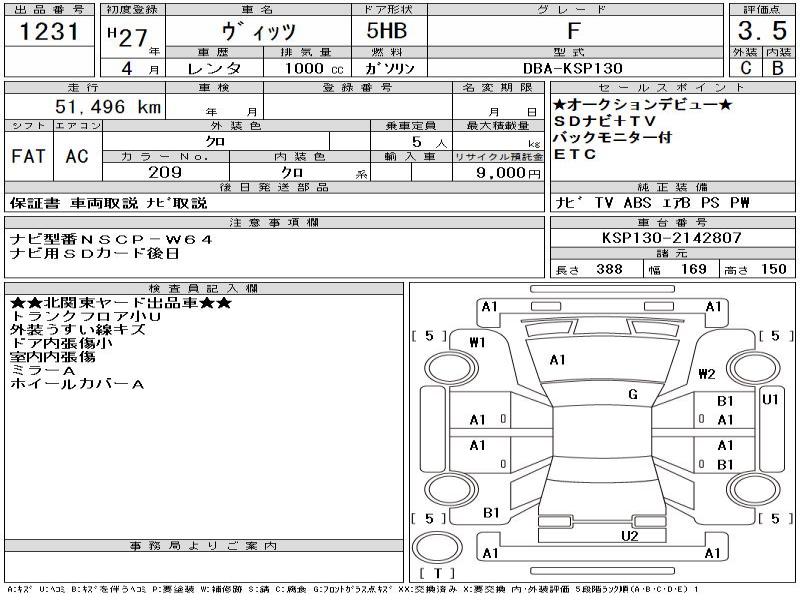Image resolution: width=800 pixels, height=600 pixels.
Task: Click the W1 repair mark on the car diagram
Action: coord(477,342)
